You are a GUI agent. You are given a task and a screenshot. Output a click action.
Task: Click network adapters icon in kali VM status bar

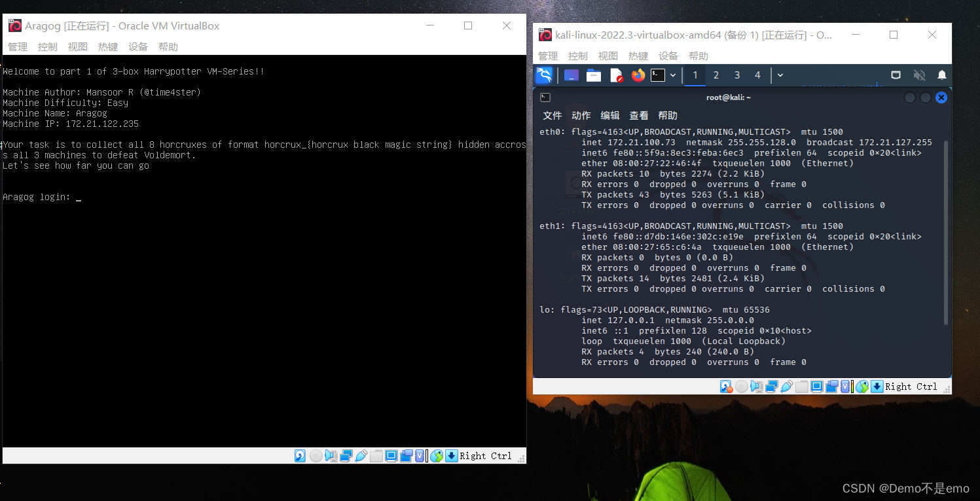(772, 387)
